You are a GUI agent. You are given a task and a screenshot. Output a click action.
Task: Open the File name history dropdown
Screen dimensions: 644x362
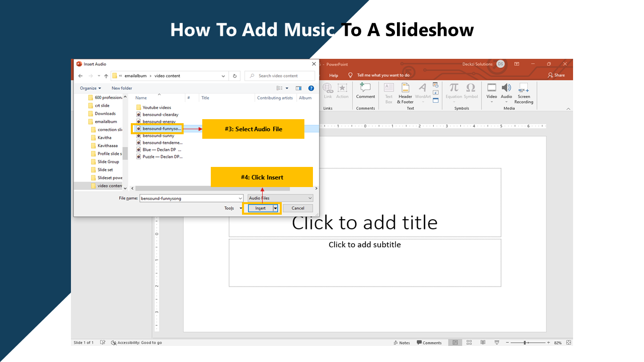(240, 198)
